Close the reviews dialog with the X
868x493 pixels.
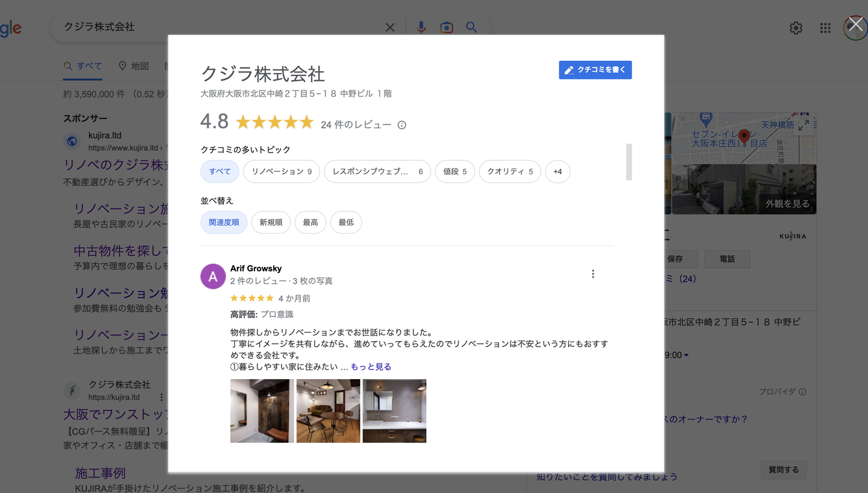855,25
